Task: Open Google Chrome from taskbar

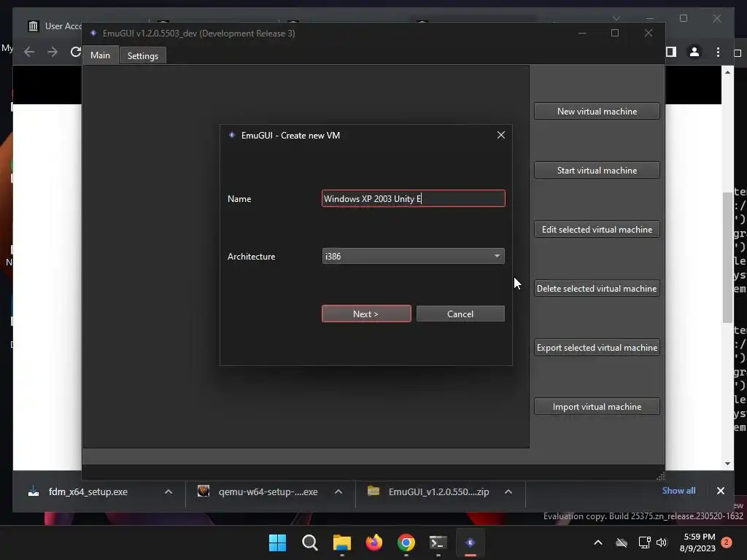Action: pyautogui.click(x=406, y=542)
